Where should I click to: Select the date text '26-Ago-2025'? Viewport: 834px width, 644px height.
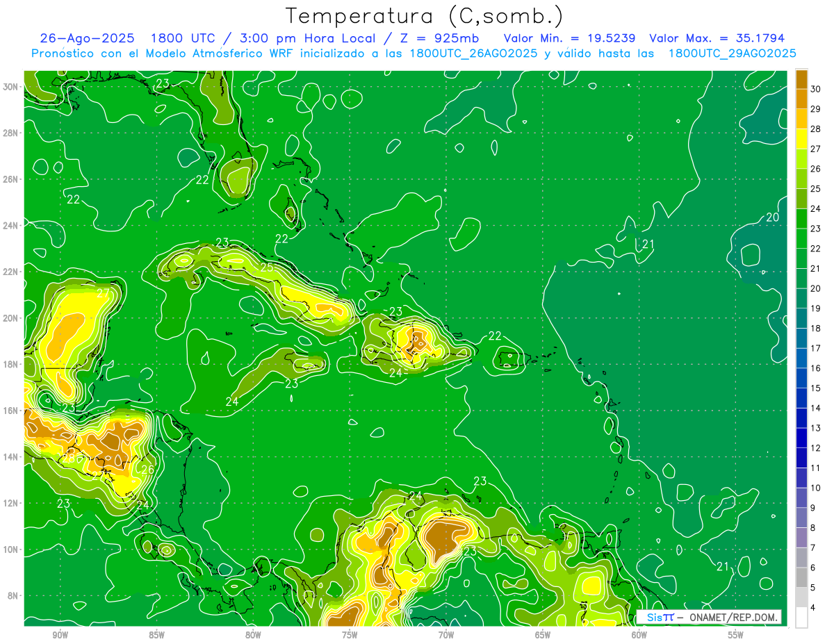(88, 38)
